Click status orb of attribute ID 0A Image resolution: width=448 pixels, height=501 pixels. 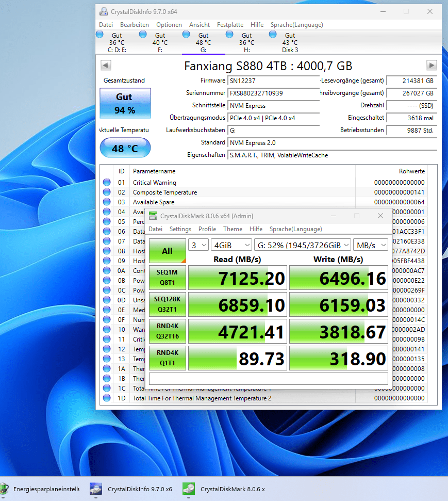(x=107, y=270)
